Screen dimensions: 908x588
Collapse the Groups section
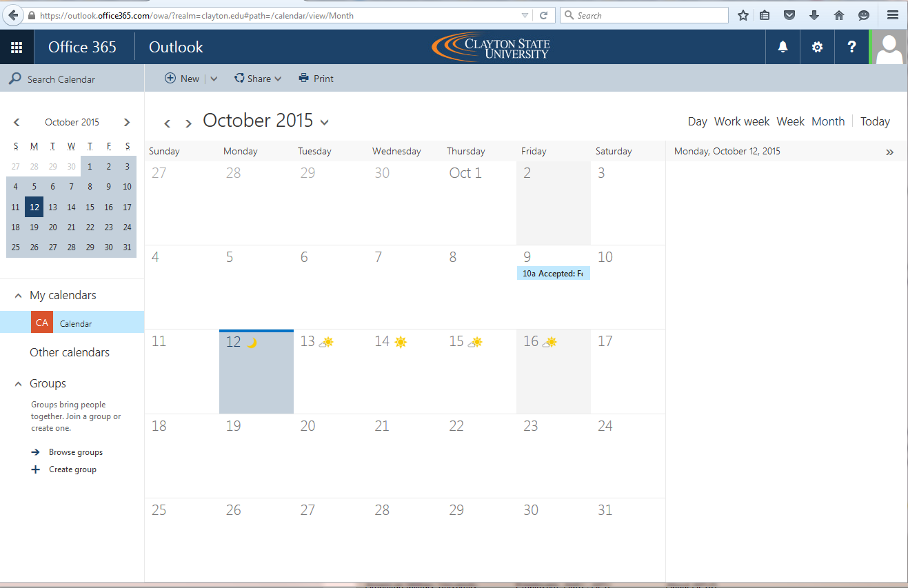tap(18, 384)
